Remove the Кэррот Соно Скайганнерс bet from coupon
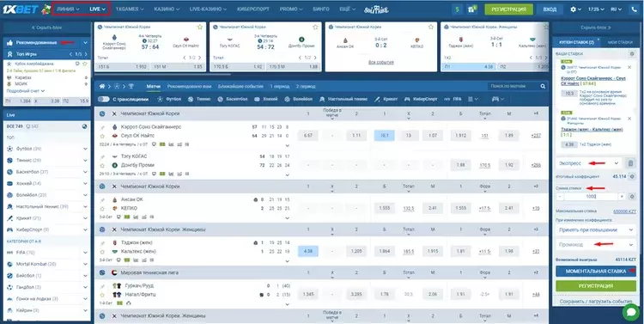The image size is (644, 324). (629, 67)
